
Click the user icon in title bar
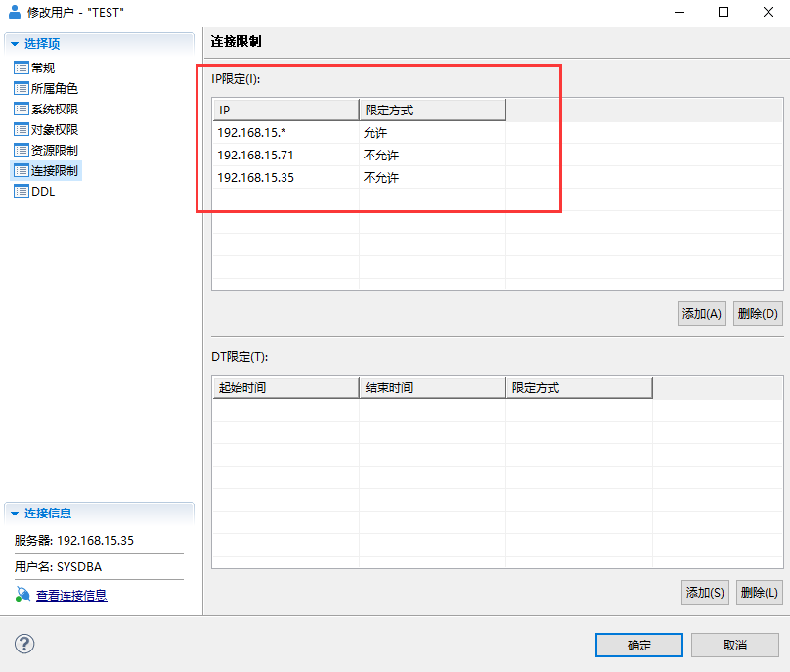pos(15,12)
